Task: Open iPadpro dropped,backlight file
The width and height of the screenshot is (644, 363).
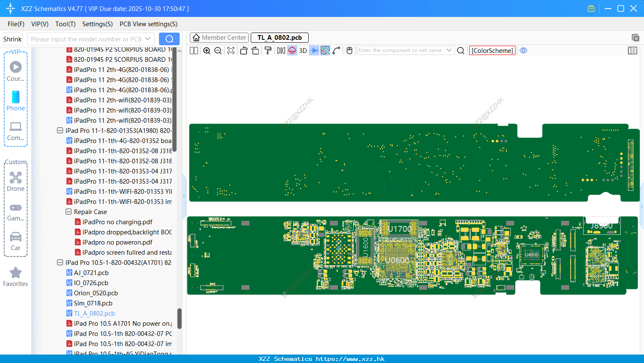Action: [x=127, y=232]
